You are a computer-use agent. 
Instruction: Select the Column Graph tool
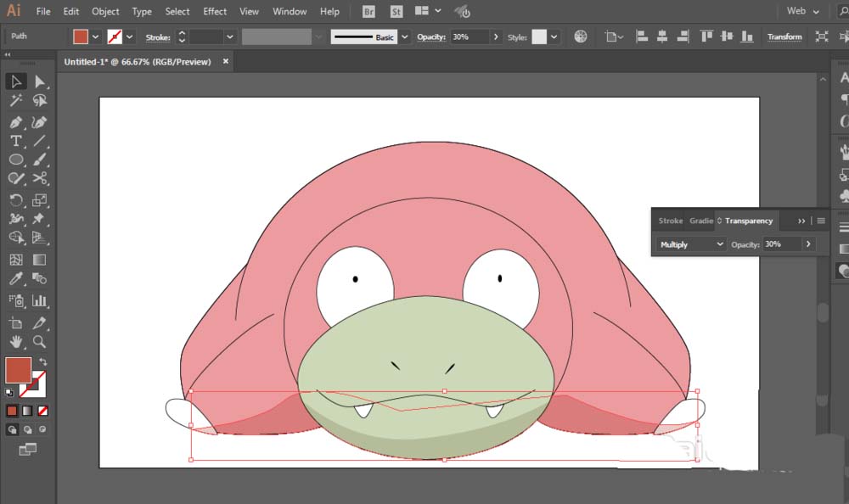40,300
